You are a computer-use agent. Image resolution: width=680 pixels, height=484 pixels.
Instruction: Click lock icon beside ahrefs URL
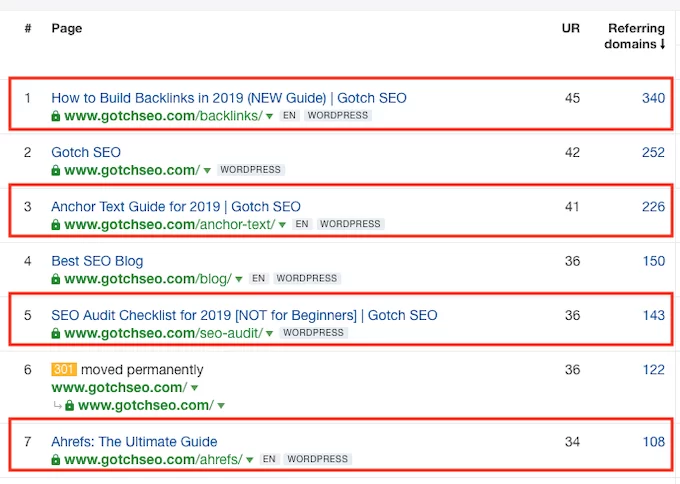click(x=56, y=459)
